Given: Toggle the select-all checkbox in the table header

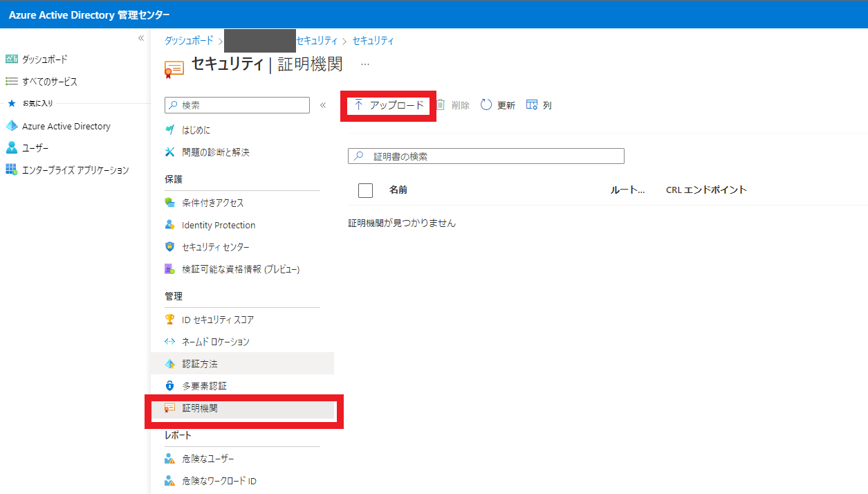Looking at the screenshot, I should click(x=365, y=190).
